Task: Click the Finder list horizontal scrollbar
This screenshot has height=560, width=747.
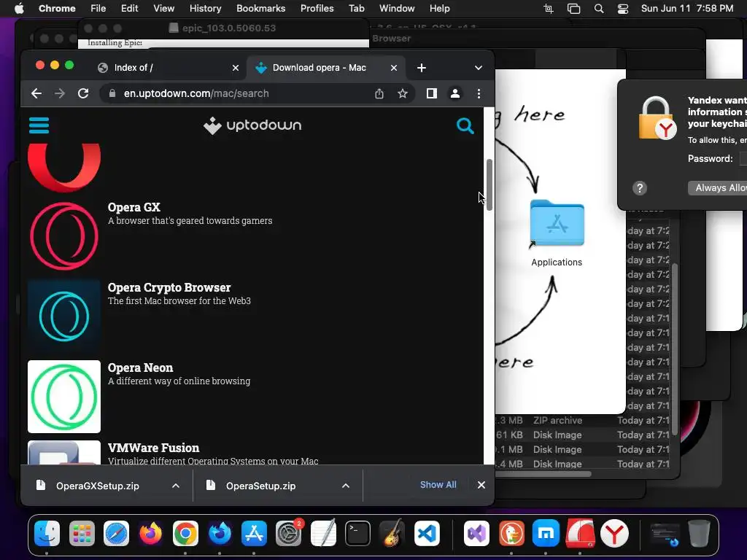Action: (x=543, y=474)
